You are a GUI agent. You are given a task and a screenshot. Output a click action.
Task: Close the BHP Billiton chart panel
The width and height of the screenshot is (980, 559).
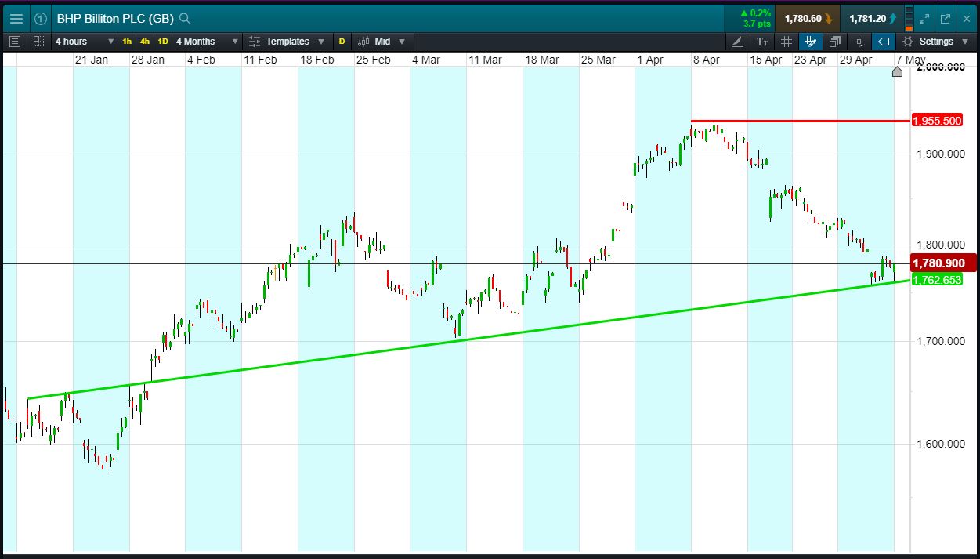click(967, 18)
